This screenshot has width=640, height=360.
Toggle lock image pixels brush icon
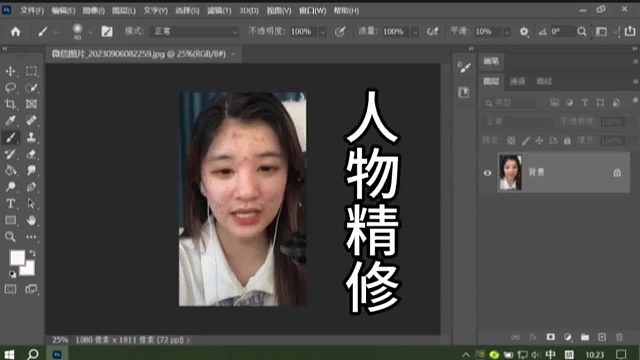pyautogui.click(x=526, y=140)
